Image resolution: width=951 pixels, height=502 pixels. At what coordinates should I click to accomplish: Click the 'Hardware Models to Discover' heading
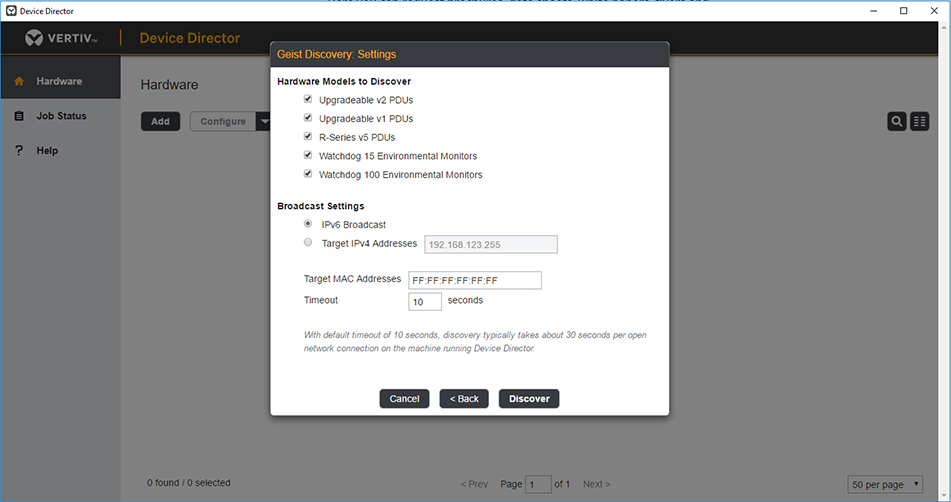344,81
